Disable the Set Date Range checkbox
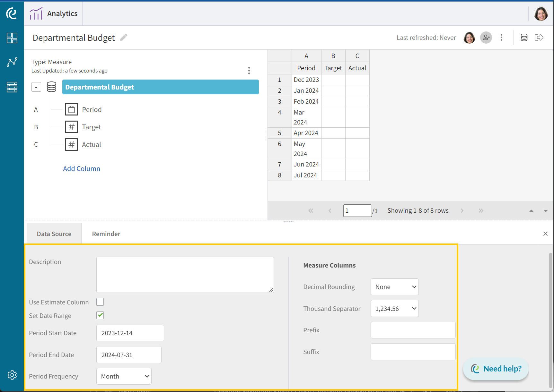The image size is (554, 392). pos(100,315)
